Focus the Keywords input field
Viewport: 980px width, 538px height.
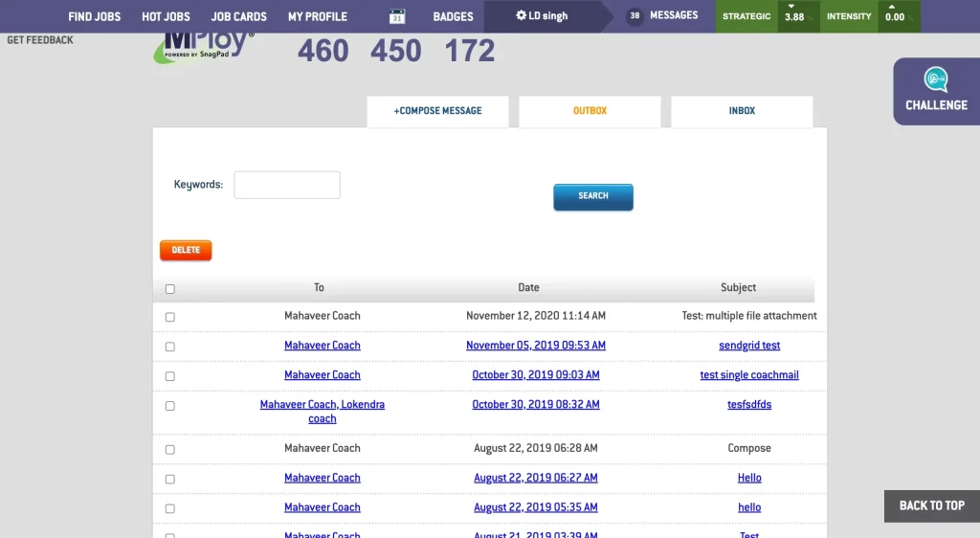pos(287,185)
